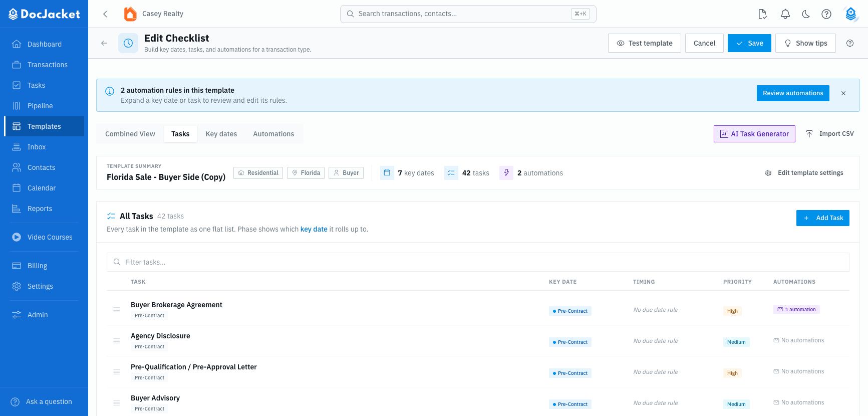The height and width of the screenshot is (416, 868).
Task: Open the Automations tab
Action: point(273,134)
